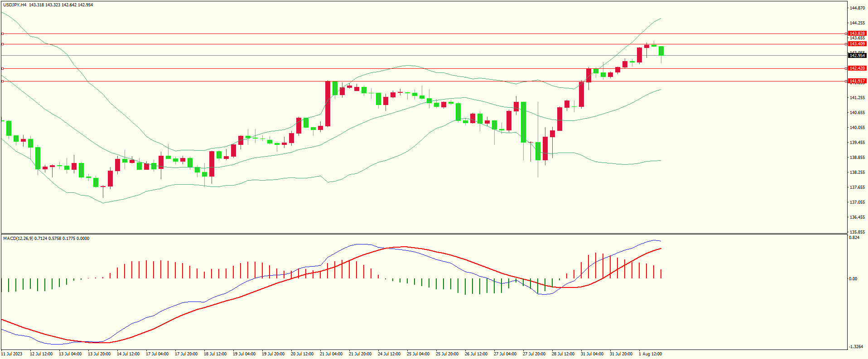Click right handle of 143.828 line
The height and width of the screenshot is (359, 868).
tap(847, 34)
